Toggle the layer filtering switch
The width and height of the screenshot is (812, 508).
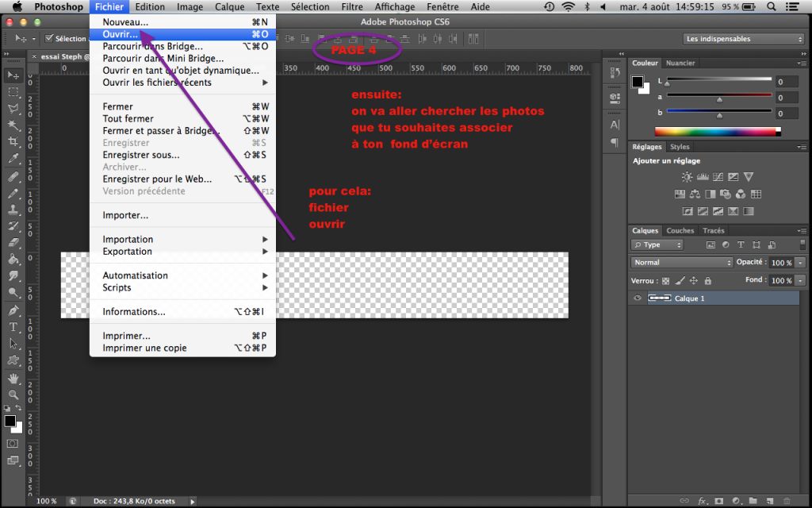(x=802, y=244)
